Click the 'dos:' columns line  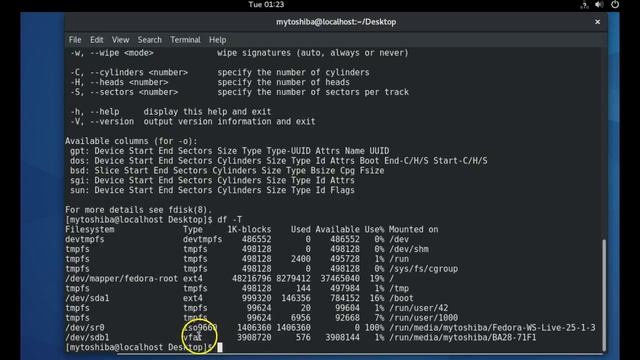(x=278, y=161)
